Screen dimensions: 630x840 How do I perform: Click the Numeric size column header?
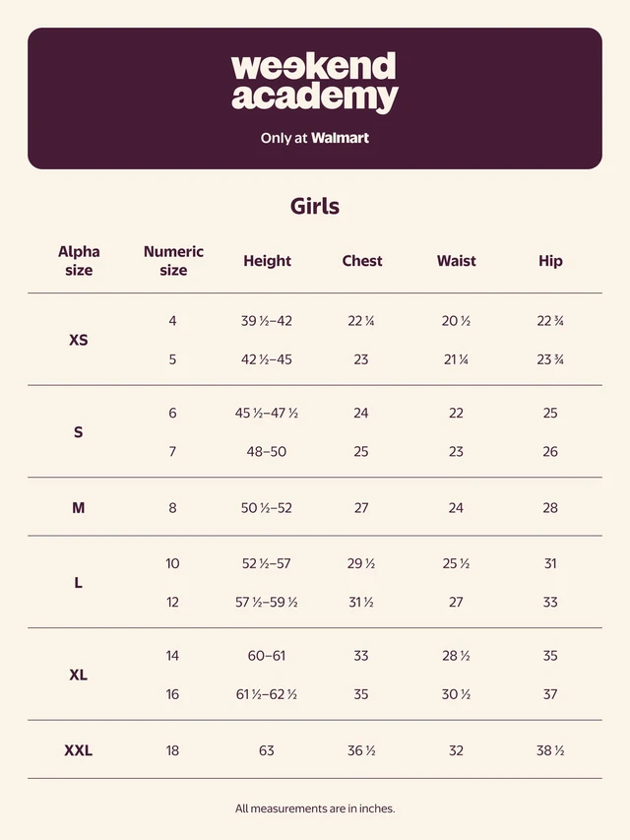coord(173,261)
